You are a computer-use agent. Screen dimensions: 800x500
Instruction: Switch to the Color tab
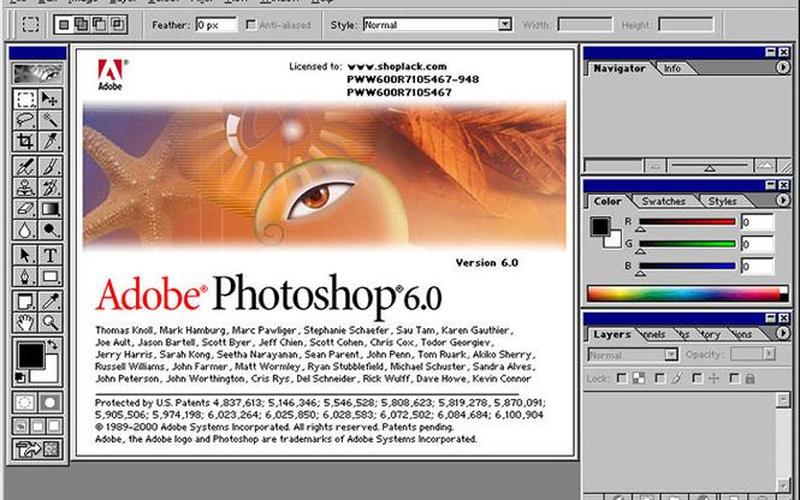(607, 201)
